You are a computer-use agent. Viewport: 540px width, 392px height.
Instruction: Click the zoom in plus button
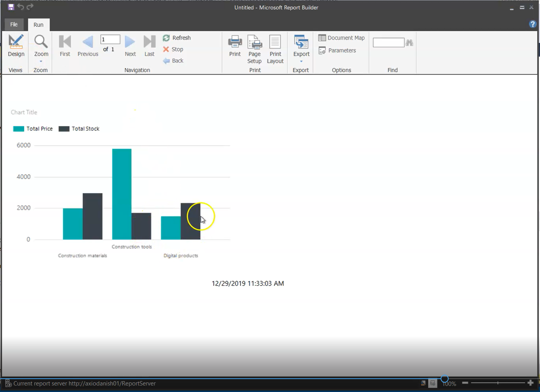531,383
